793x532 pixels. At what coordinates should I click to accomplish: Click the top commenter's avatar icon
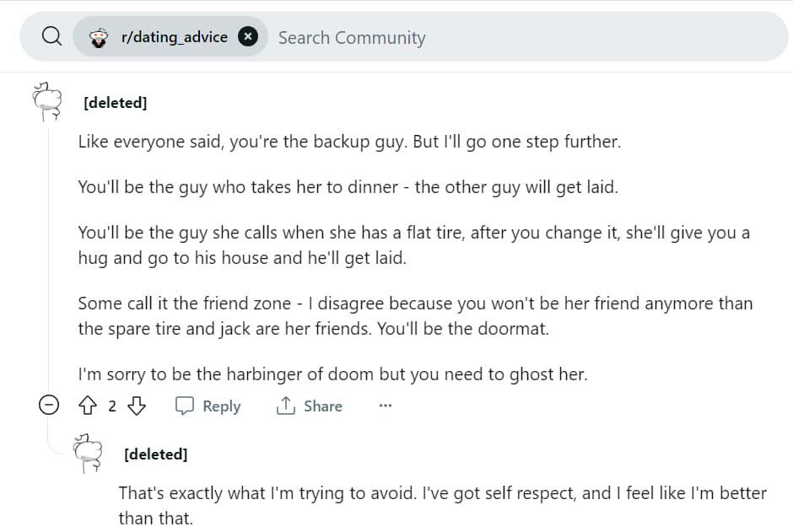coord(48,102)
